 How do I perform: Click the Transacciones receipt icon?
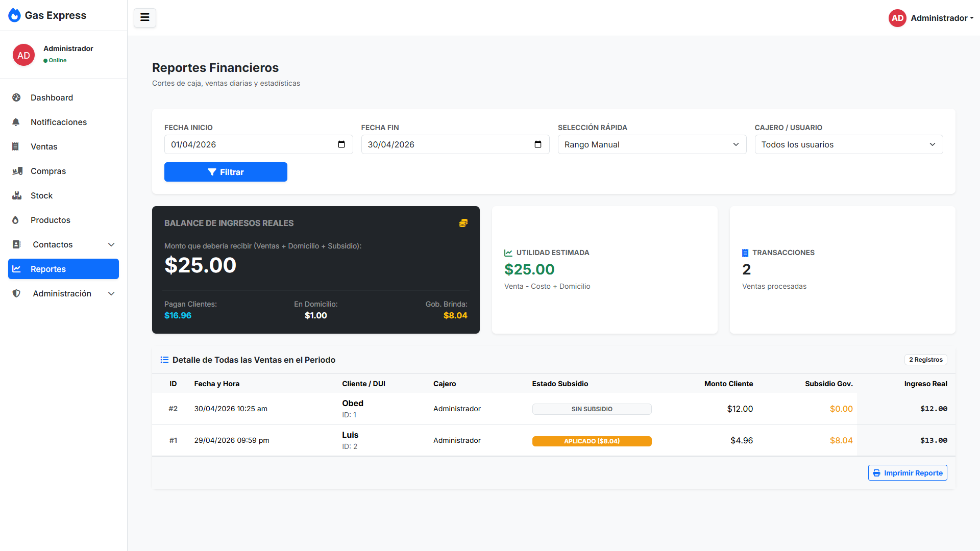point(745,253)
